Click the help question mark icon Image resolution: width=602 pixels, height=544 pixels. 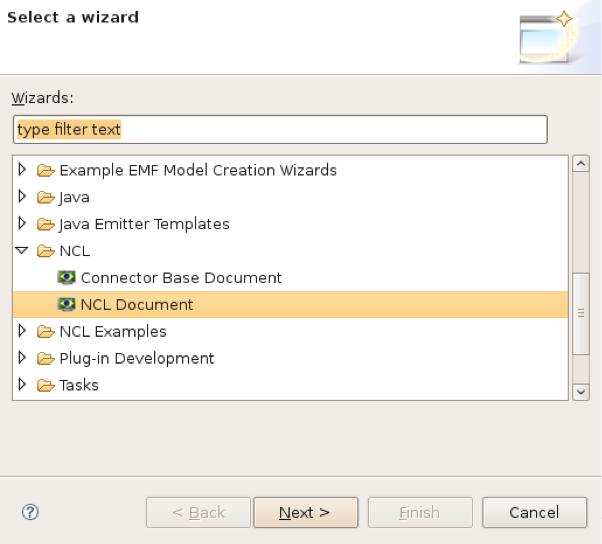tap(30, 512)
